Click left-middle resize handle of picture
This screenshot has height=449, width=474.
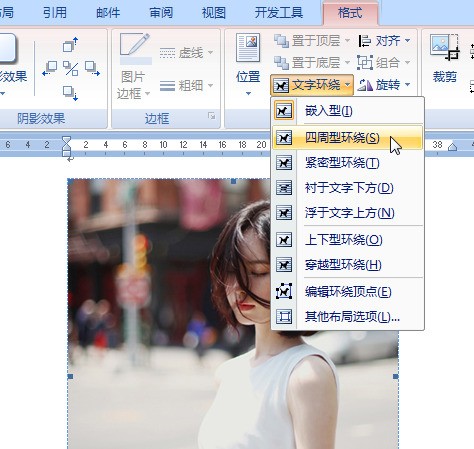[x=70, y=376]
